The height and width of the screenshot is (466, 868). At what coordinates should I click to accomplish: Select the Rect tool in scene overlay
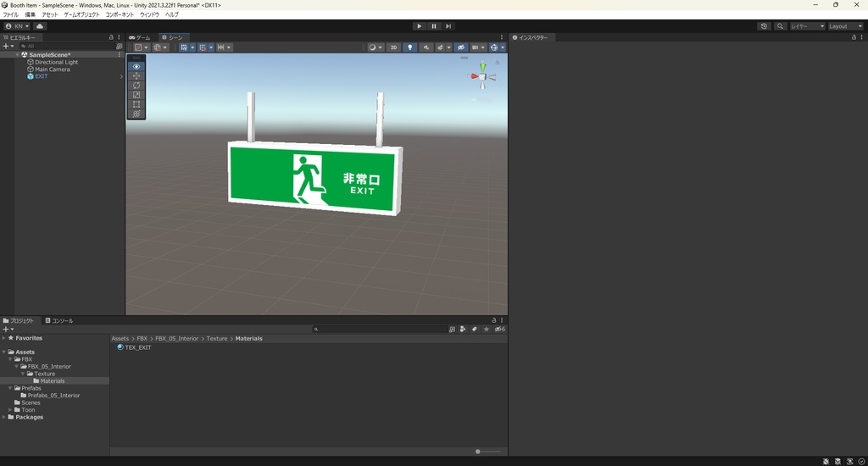(136, 104)
